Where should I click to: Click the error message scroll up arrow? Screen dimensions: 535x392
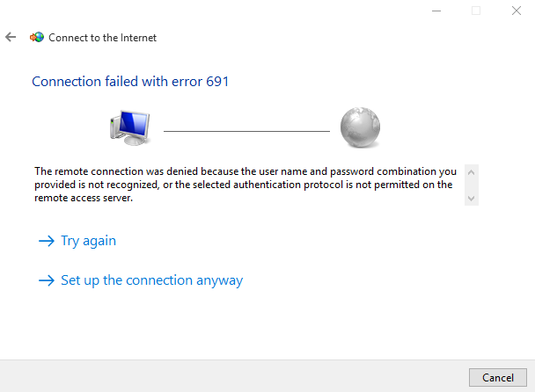point(471,172)
